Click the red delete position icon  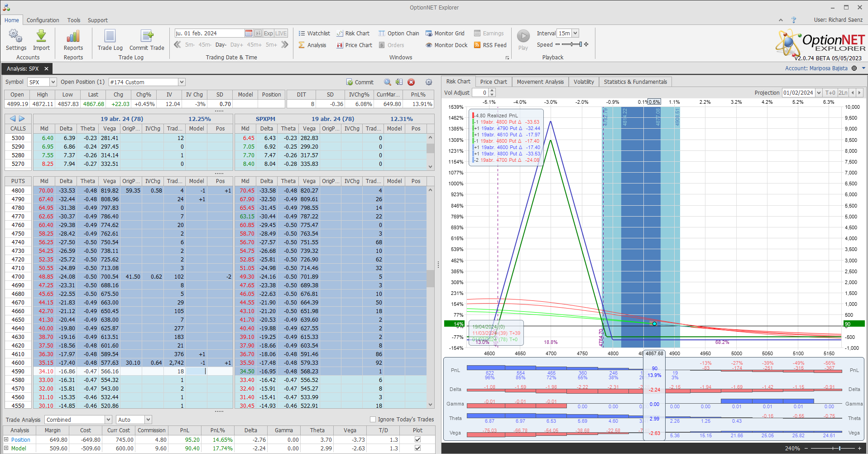[411, 82]
